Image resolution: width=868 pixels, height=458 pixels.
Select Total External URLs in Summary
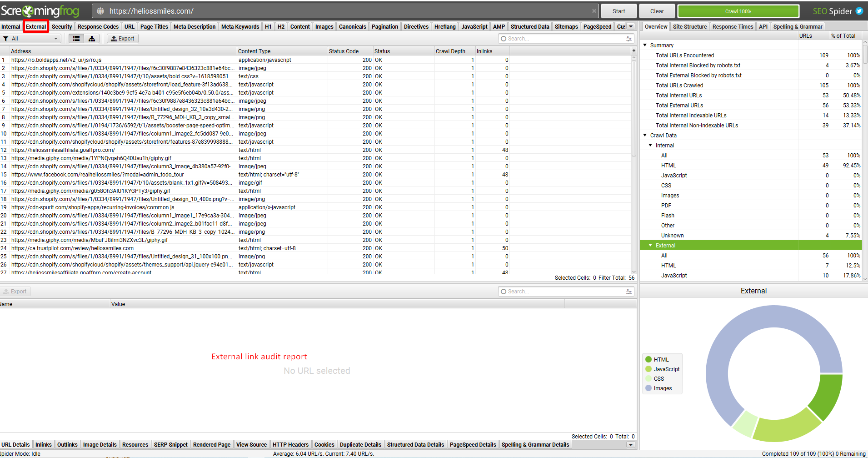point(751,105)
